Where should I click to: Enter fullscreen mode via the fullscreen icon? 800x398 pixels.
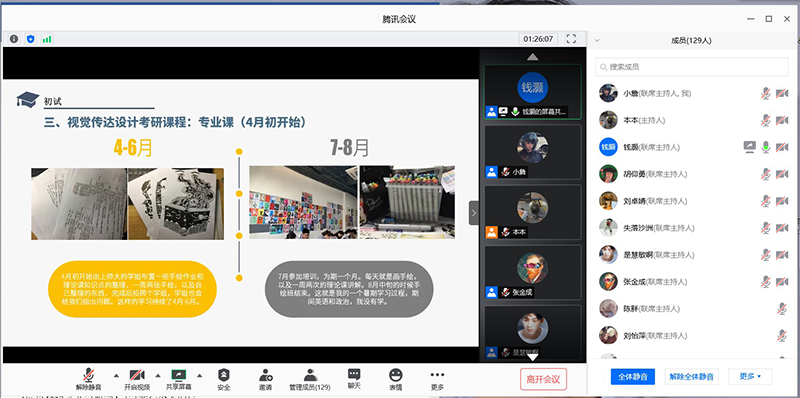click(x=571, y=39)
